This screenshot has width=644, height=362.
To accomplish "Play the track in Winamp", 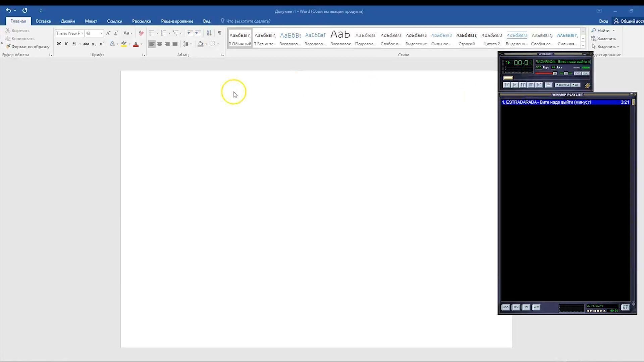I will pyautogui.click(x=515, y=85).
